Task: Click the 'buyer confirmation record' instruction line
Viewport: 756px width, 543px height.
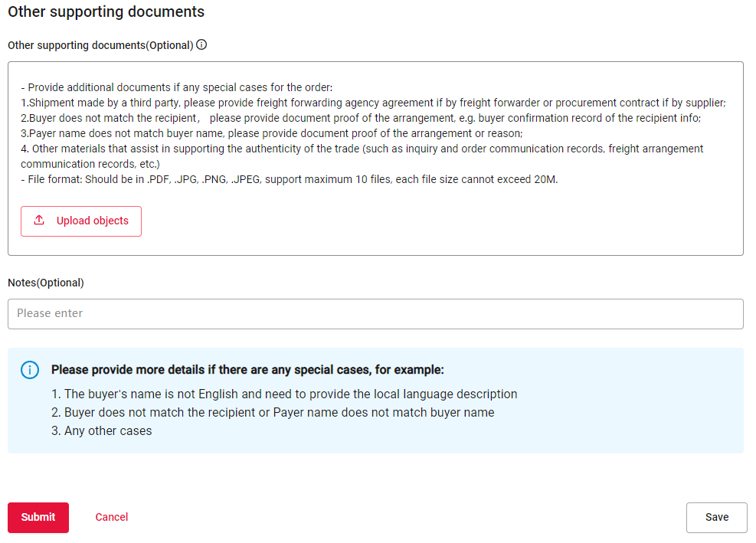Action: [x=361, y=118]
